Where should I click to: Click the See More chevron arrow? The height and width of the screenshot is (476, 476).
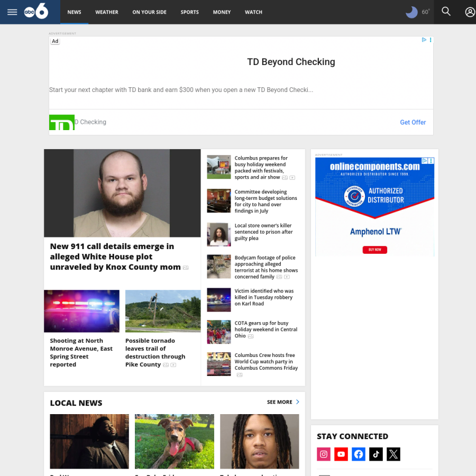pyautogui.click(x=297, y=402)
